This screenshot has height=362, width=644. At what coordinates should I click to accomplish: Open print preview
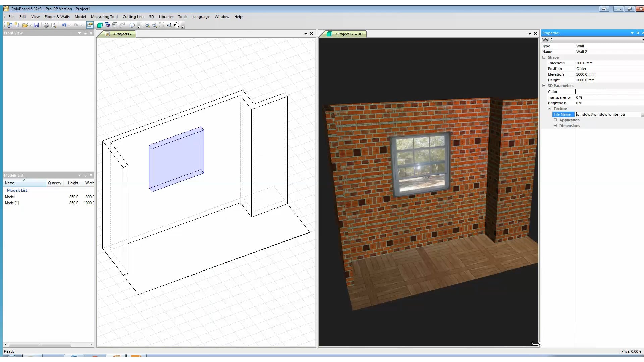pos(54,25)
